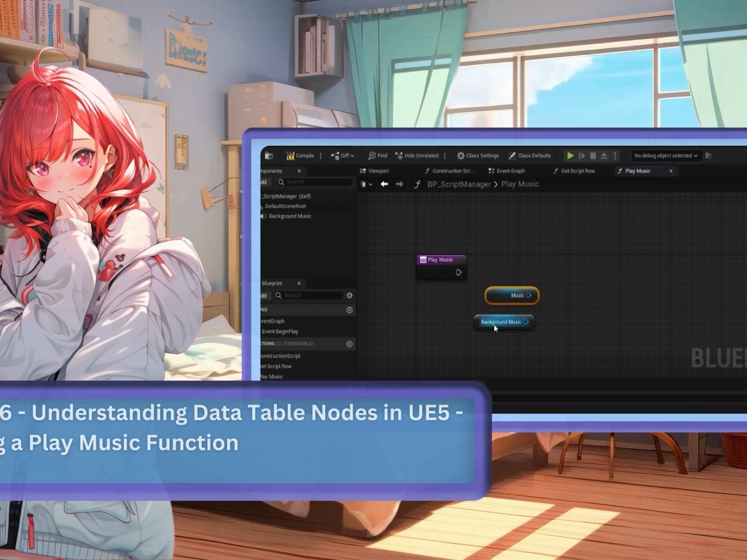Click the Components search field
This screenshot has height=560, width=747.
[314, 182]
